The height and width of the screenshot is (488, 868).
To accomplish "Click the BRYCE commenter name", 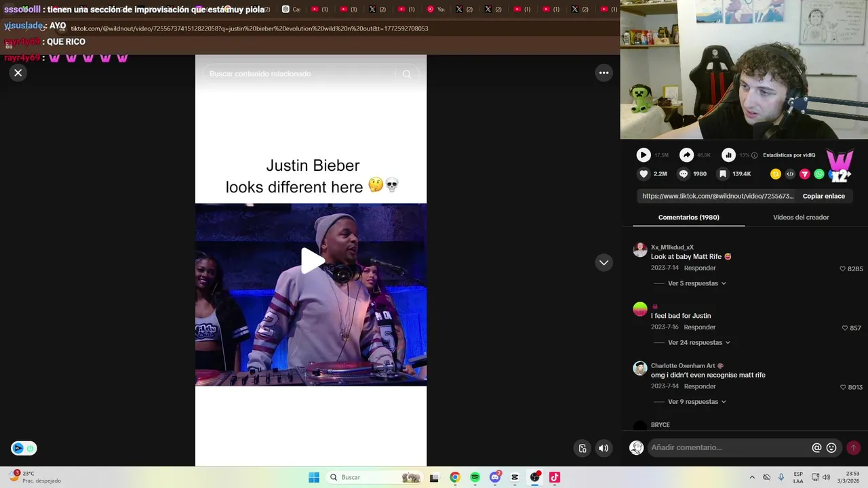I will pos(660,425).
